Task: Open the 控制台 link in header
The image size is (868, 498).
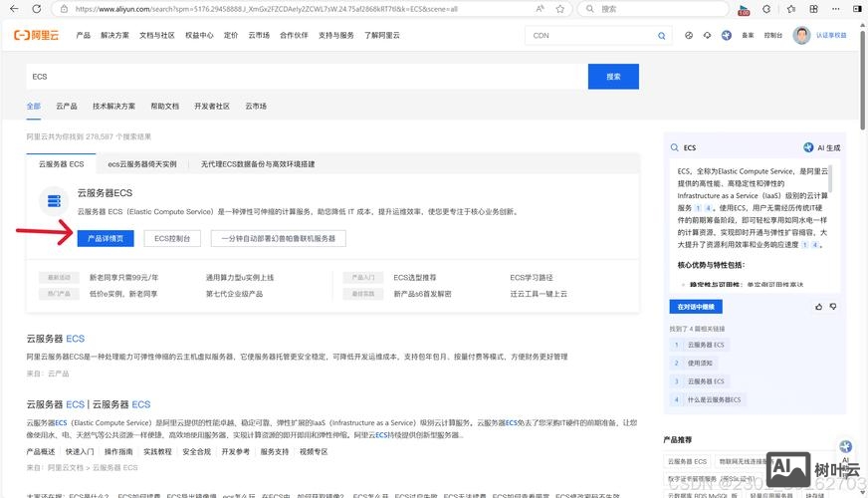Action: pos(772,36)
